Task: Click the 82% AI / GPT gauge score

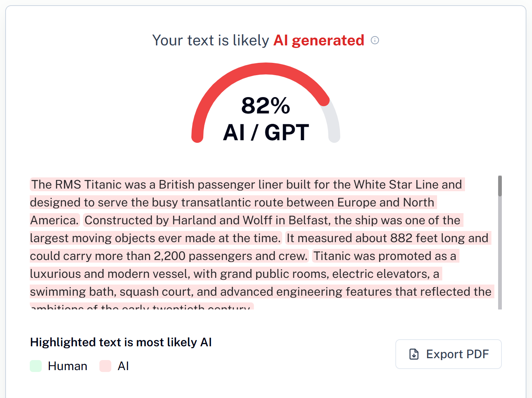Action: point(266,119)
